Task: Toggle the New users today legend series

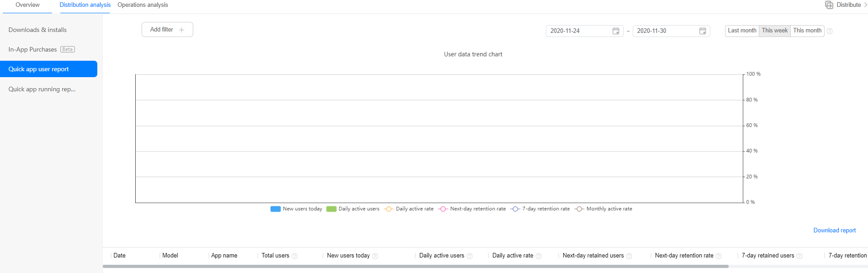Action: 296,209
